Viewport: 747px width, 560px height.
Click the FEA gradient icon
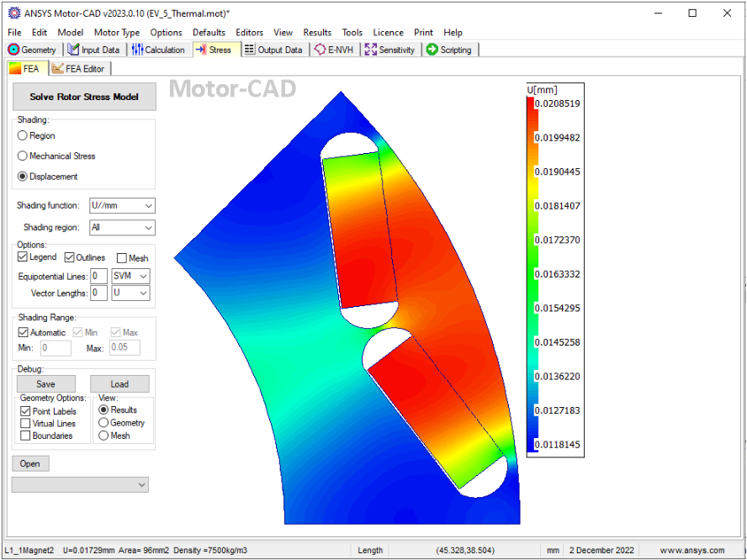coord(15,69)
